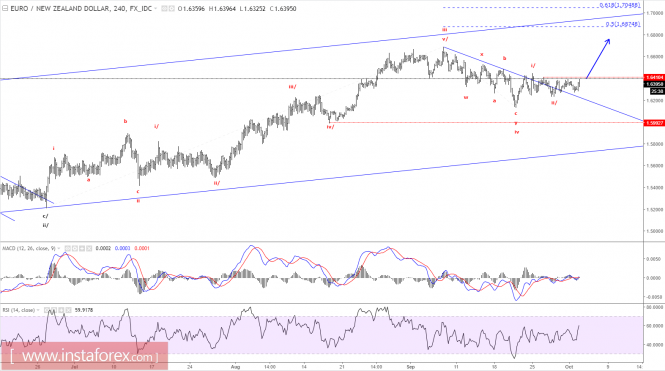Click Sep label on time axis
665x371 pixels.
tap(411, 367)
